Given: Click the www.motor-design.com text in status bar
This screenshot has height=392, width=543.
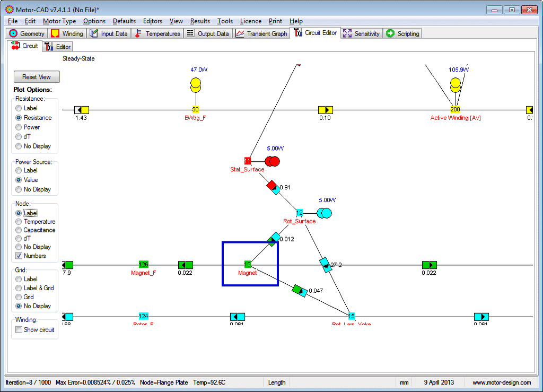Looking at the screenshot, I should [502, 382].
